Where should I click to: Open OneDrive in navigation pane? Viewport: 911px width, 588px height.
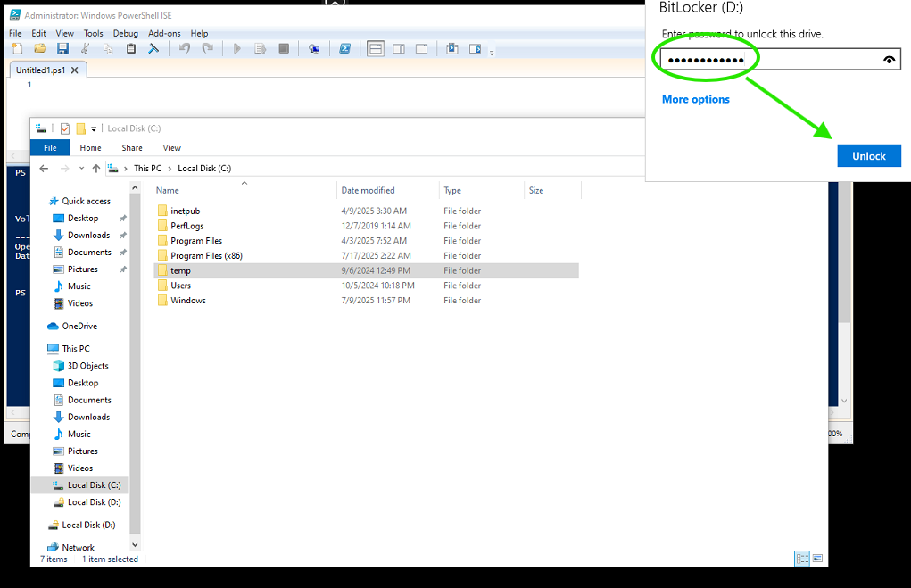(79, 327)
